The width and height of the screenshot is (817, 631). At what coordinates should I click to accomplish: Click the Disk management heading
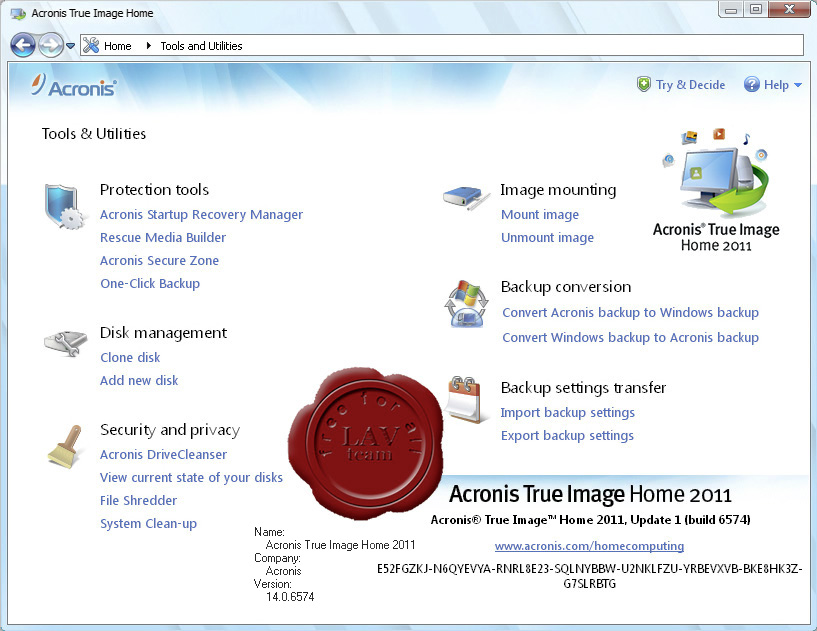pyautogui.click(x=163, y=332)
